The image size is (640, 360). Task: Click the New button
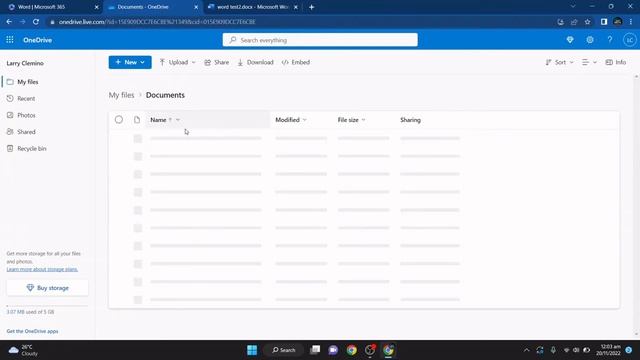(x=130, y=62)
